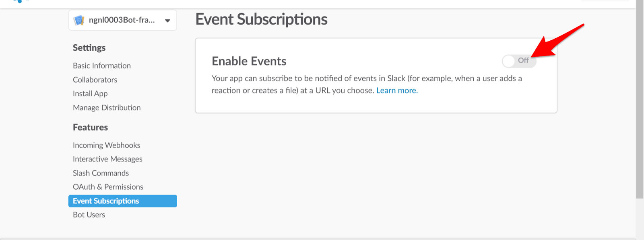Open the Bot Users page
The width and height of the screenshot is (644, 240).
(89, 214)
